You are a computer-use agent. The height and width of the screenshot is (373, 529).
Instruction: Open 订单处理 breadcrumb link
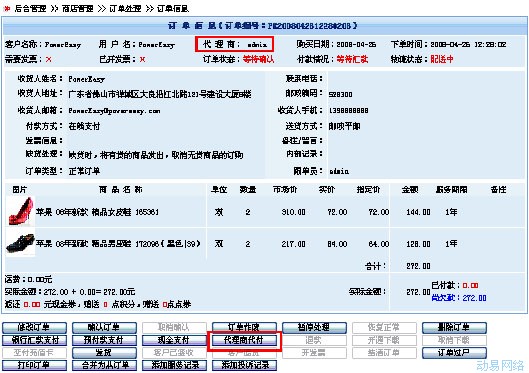(x=125, y=8)
